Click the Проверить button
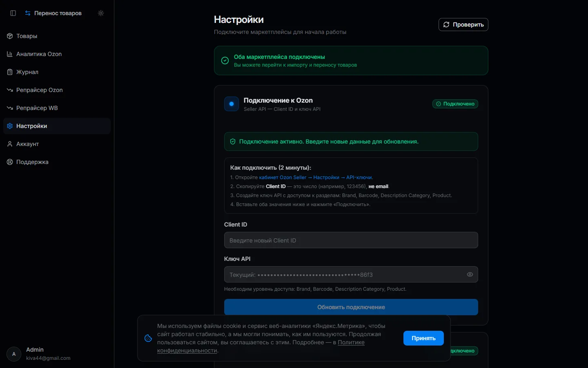This screenshot has height=368, width=588. pyautogui.click(x=463, y=25)
